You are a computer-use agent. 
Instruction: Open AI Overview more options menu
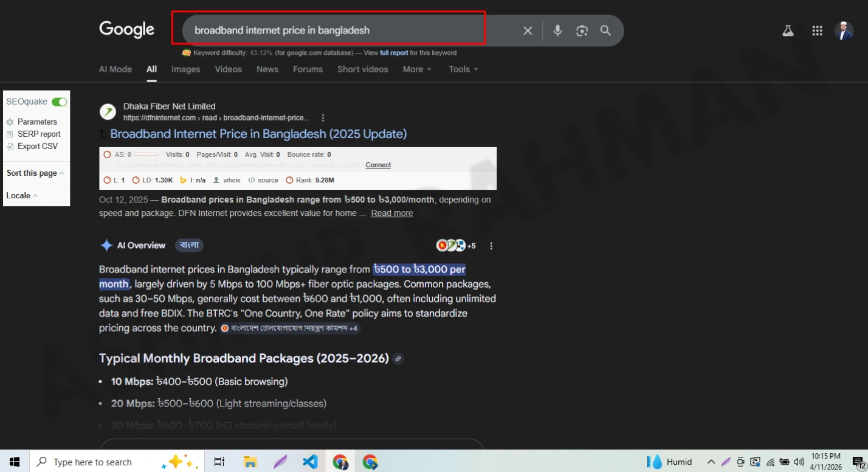(491, 246)
